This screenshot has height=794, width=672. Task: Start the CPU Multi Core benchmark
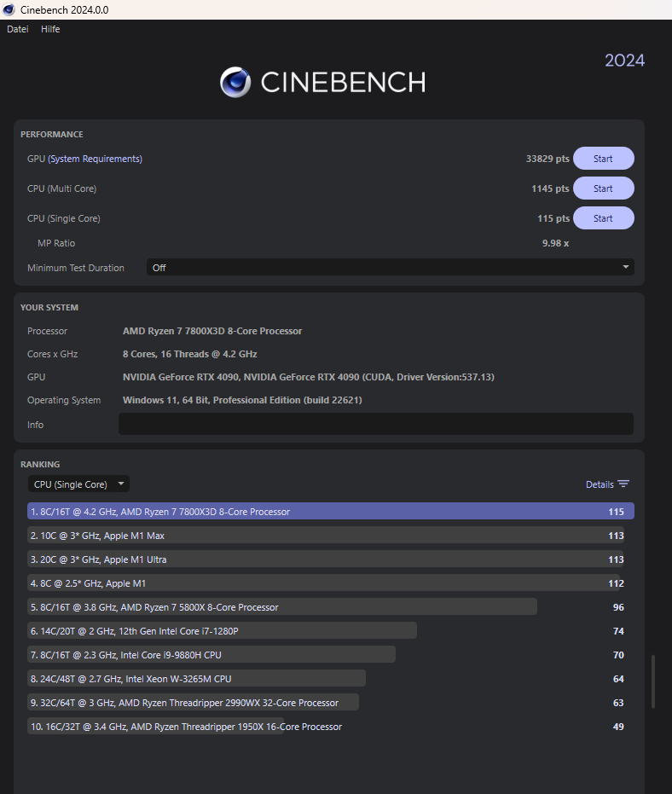coord(603,188)
